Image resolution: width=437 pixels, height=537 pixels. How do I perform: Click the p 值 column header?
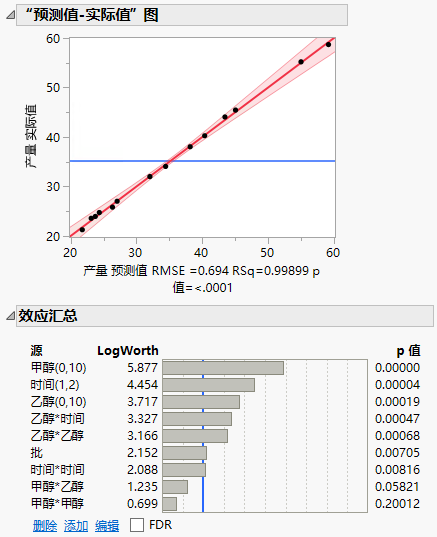pyautogui.click(x=408, y=351)
